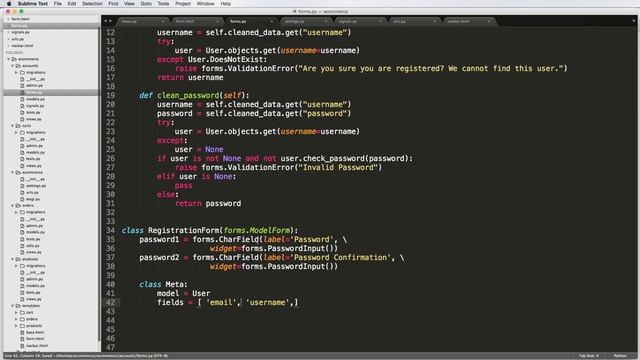Click the templates folder icon

(x=18, y=306)
